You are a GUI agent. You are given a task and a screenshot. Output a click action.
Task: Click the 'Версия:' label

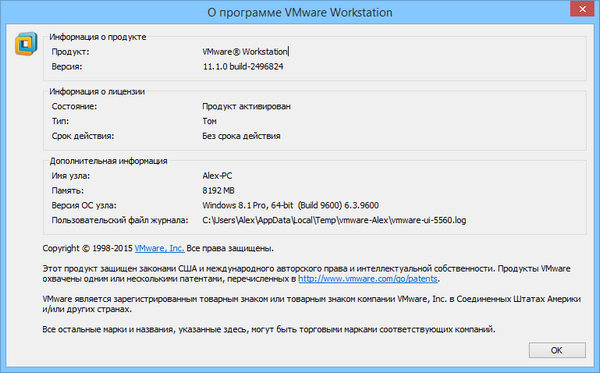tap(67, 67)
